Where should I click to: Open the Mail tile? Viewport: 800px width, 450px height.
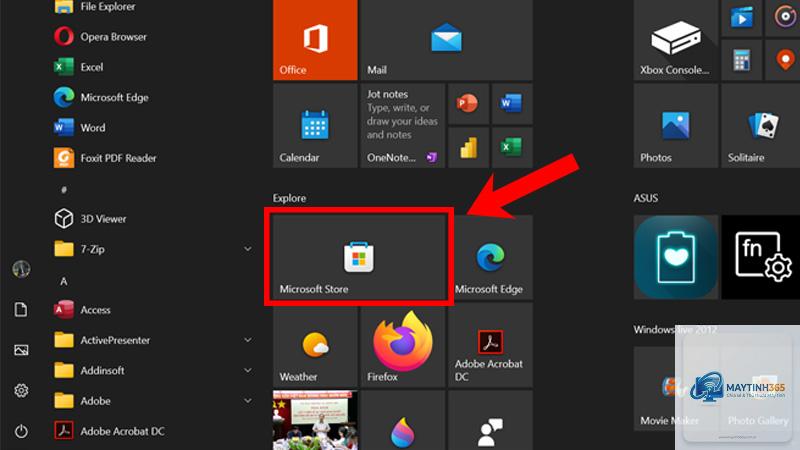coord(446,39)
